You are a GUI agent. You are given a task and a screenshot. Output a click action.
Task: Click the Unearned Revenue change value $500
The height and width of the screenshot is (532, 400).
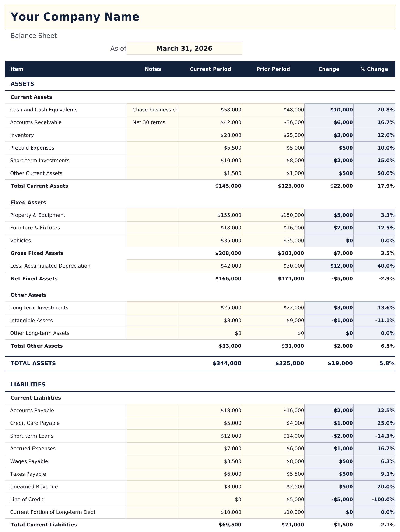click(x=346, y=486)
